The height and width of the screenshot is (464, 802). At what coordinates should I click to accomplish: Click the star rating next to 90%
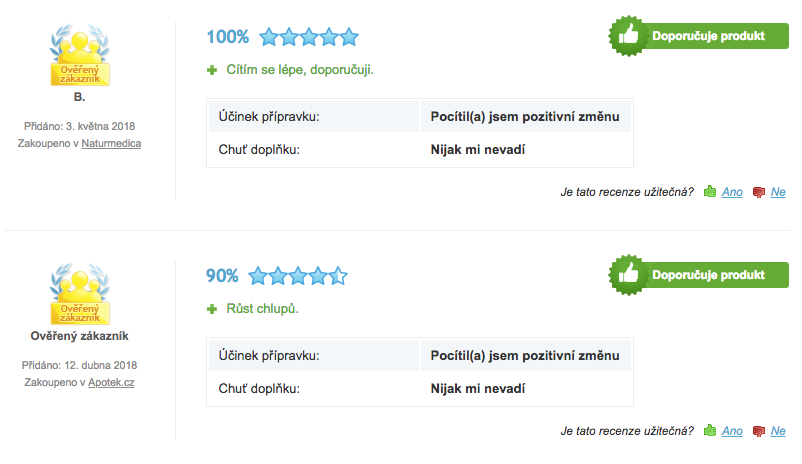298,276
